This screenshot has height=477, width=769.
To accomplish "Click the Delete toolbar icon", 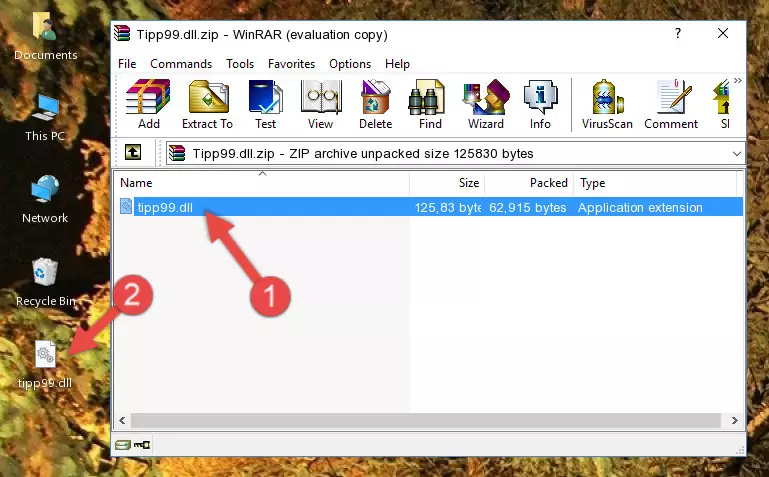I will (375, 104).
